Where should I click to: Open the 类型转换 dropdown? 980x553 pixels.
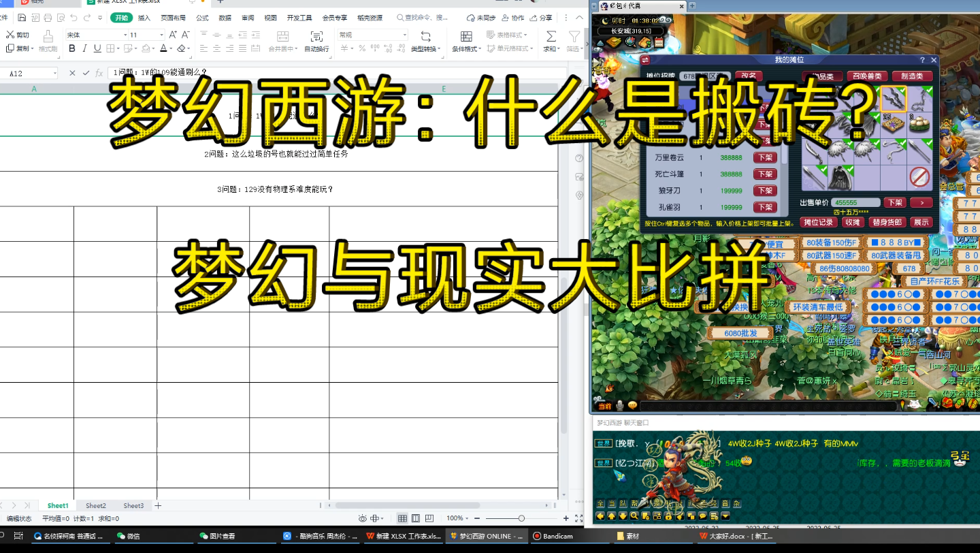(x=426, y=42)
